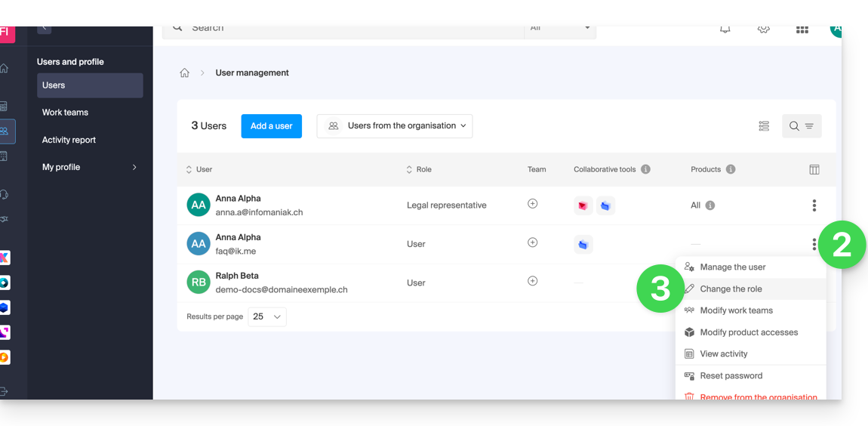Click the logout icon at rail bottom
This screenshot has width=868, height=426.
pyautogui.click(x=4, y=392)
